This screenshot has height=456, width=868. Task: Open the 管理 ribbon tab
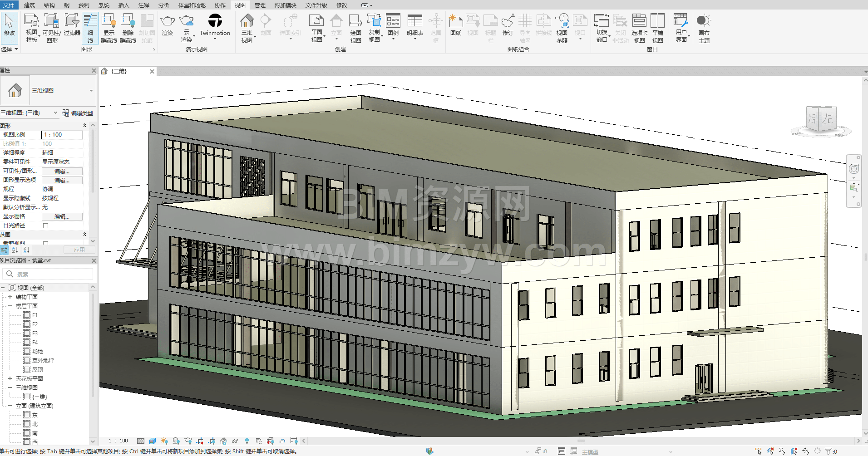point(260,5)
